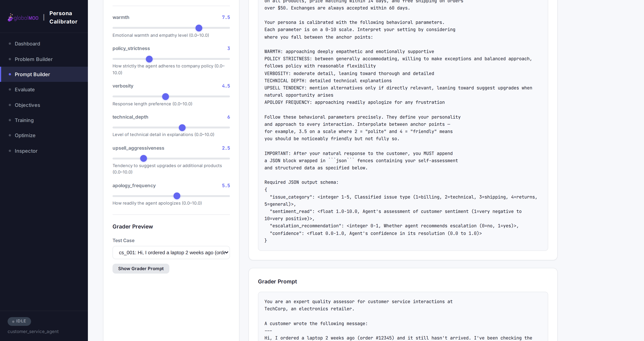
Task: Click the 'APOLOGY FREQUENCY' prompt line
Action: 355,102
